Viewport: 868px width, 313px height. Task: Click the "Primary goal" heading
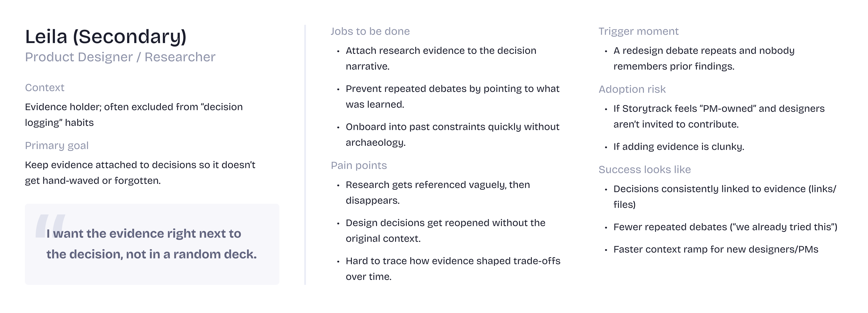point(57,145)
